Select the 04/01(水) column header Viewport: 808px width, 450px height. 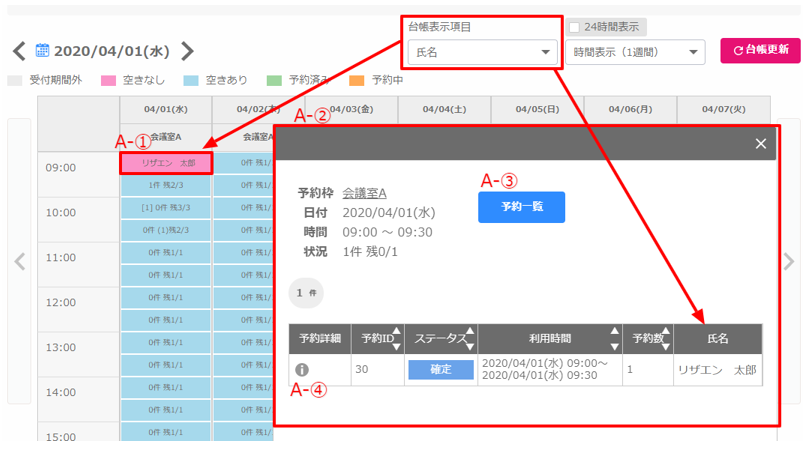[x=166, y=109]
